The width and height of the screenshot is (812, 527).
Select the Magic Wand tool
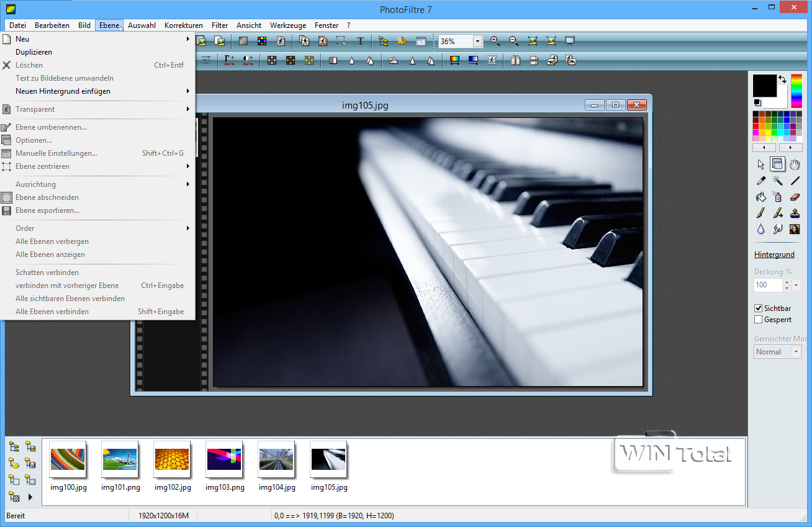(x=777, y=181)
